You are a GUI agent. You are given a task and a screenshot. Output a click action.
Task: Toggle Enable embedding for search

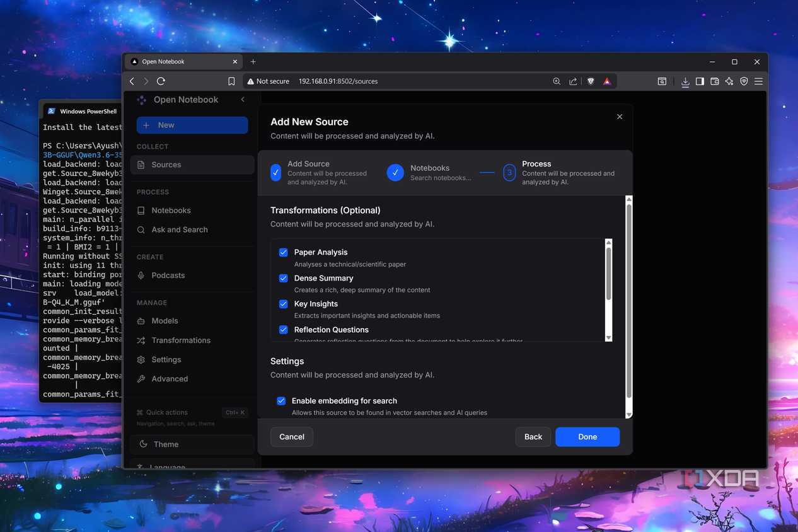281,401
